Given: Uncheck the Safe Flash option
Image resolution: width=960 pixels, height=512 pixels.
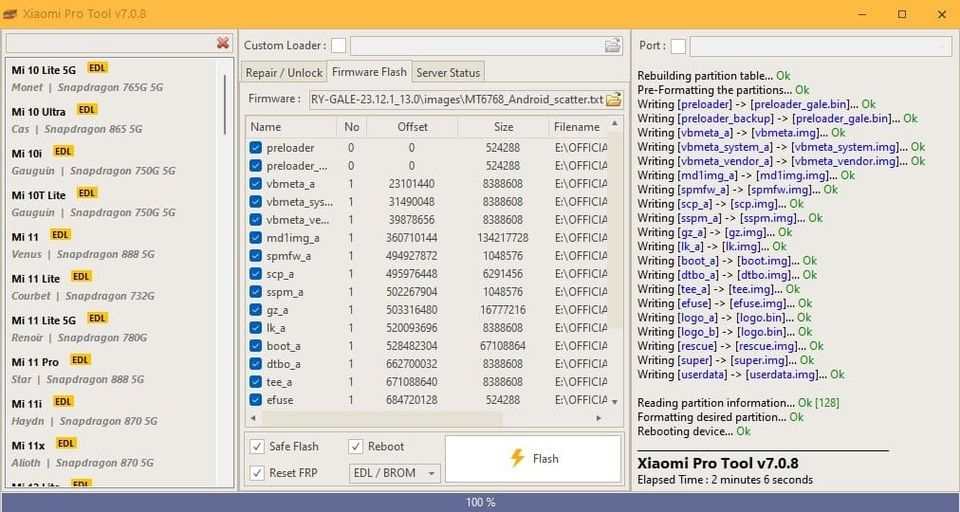Looking at the screenshot, I should point(257,446).
